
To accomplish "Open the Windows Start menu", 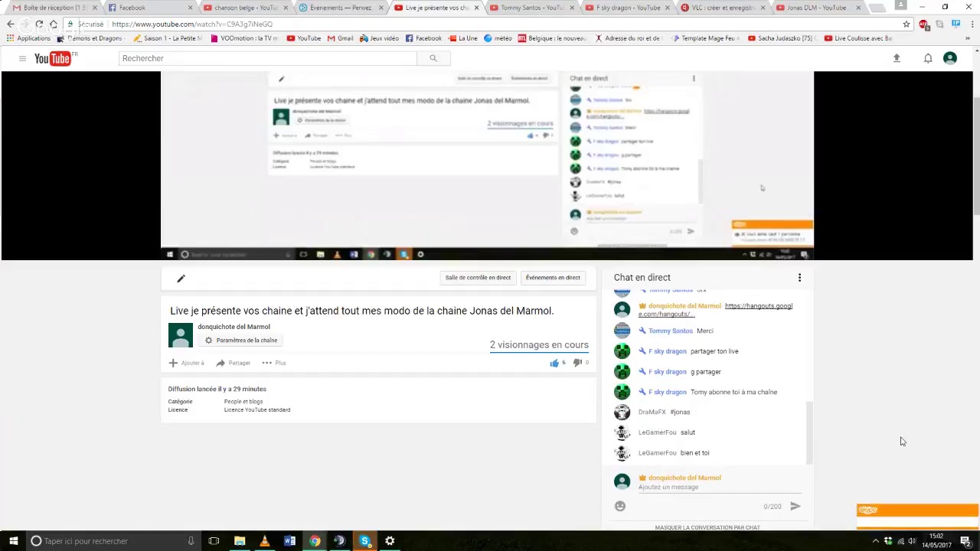I will (13, 541).
